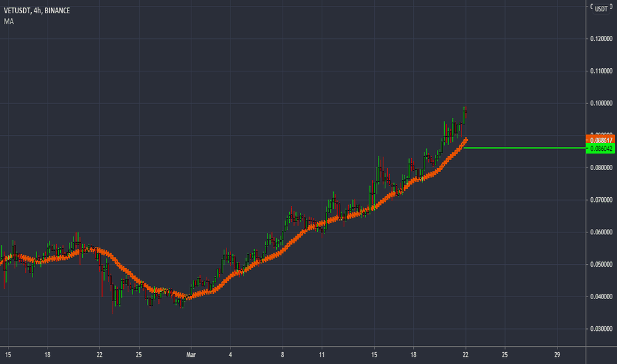Click the 0.120000 price axis label
This screenshot has height=364, width=617.
pyautogui.click(x=601, y=38)
